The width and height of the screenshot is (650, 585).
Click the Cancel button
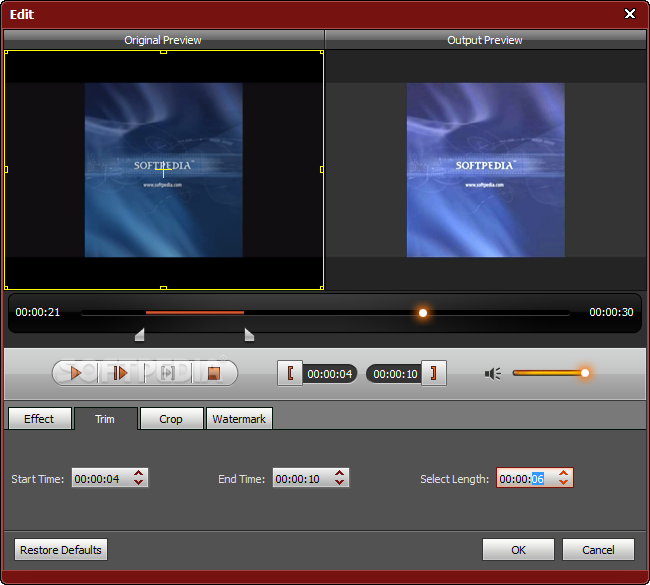[598, 550]
